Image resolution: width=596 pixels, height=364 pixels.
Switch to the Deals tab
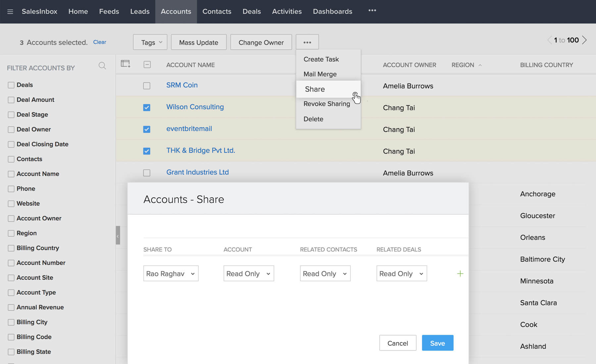252,12
